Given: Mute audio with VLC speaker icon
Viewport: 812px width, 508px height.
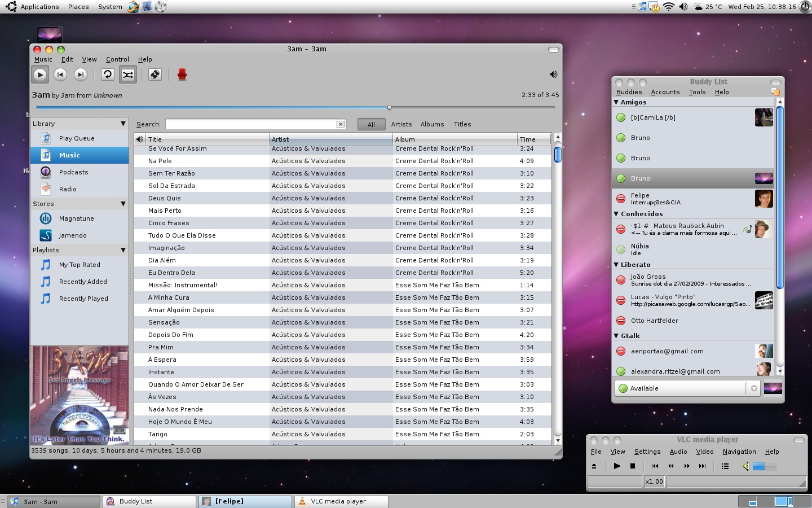Looking at the screenshot, I should coord(745,466).
